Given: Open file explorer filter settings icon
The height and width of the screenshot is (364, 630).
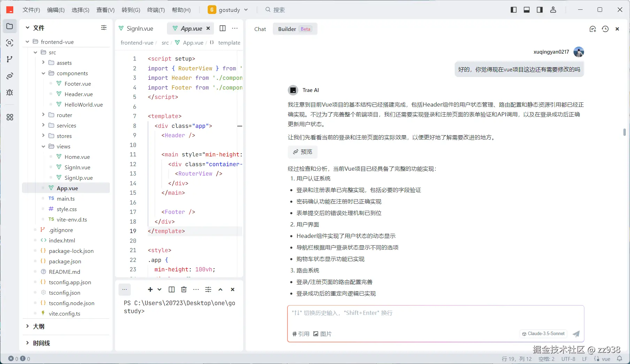Looking at the screenshot, I should (104, 28).
